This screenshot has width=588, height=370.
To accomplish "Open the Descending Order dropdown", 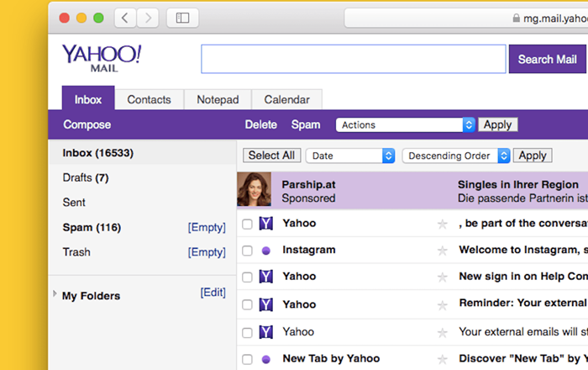I will click(x=456, y=156).
